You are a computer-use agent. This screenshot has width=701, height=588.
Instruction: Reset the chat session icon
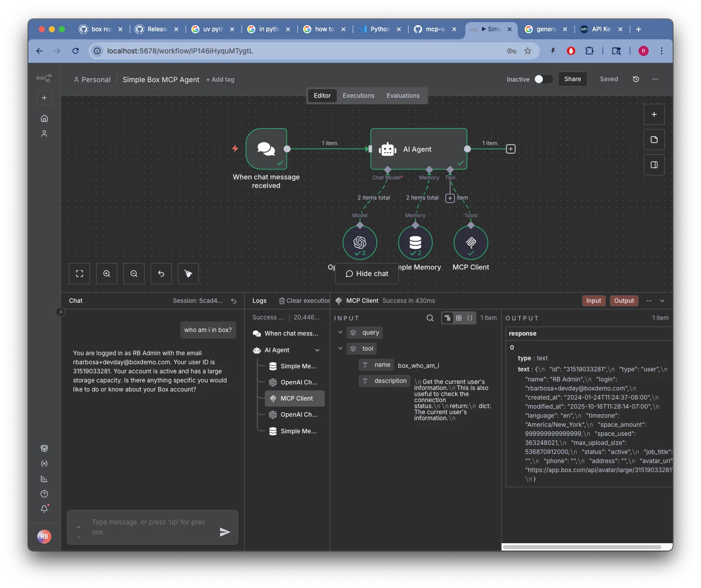234,301
